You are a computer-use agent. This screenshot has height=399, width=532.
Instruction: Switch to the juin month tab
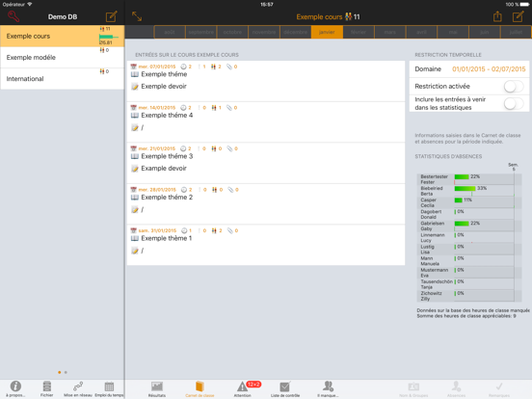[x=484, y=32]
